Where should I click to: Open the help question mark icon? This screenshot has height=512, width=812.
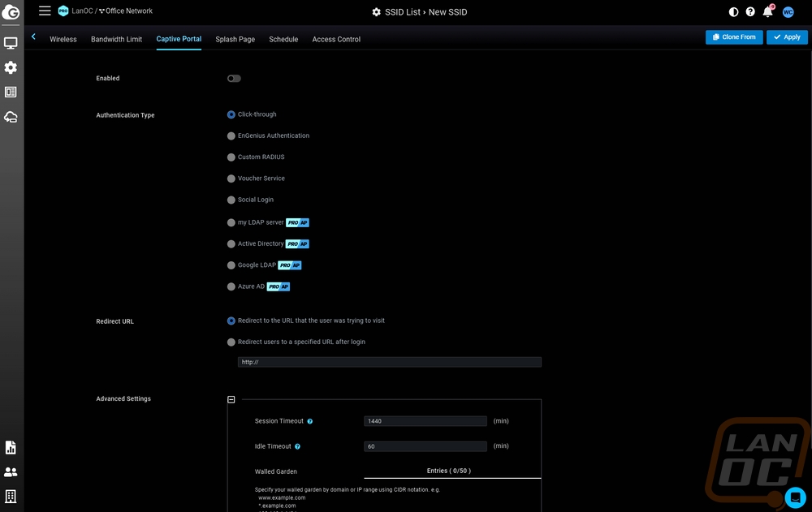coord(750,12)
